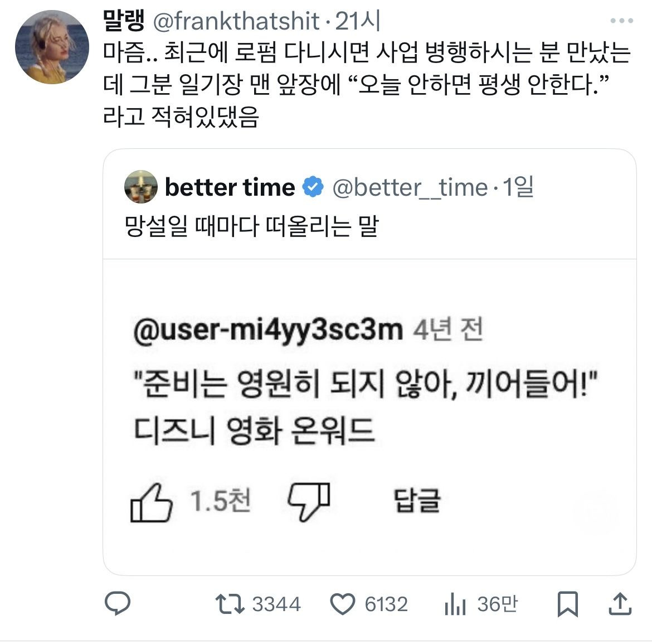Open the quoted tweet text 망설일 때마다 떠올리는 말
The width and height of the screenshot is (652, 644).
tap(252, 226)
